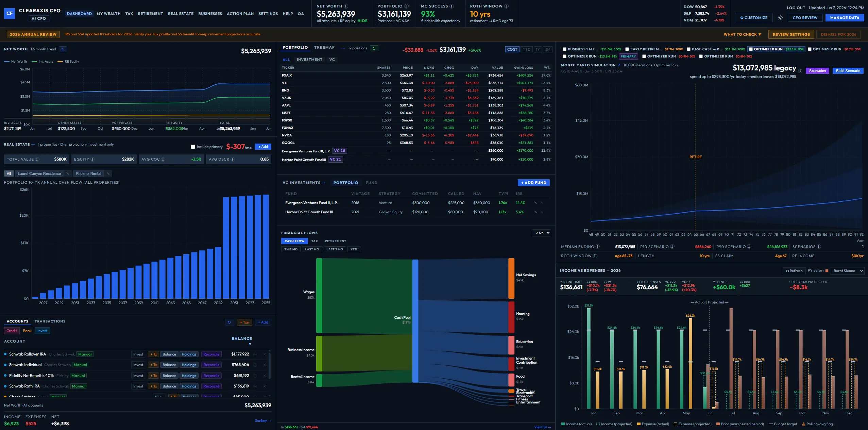Click the Portfolio info icon in header
Screen dimensions: 868x430
click(406, 6)
